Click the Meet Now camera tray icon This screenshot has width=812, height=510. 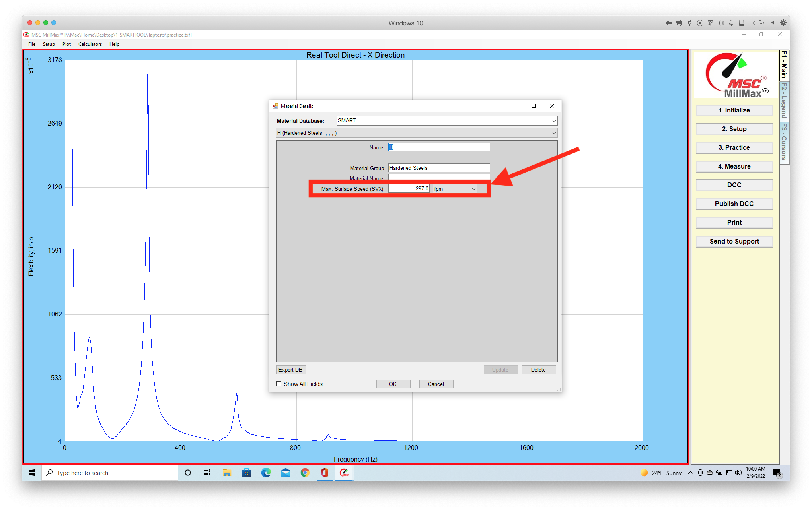[x=700, y=473]
